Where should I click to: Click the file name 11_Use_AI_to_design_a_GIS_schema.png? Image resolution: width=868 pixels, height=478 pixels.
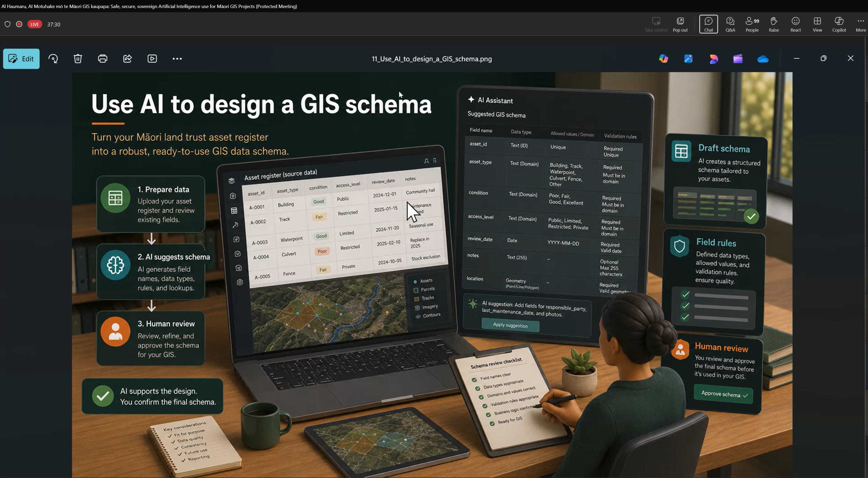click(x=432, y=59)
